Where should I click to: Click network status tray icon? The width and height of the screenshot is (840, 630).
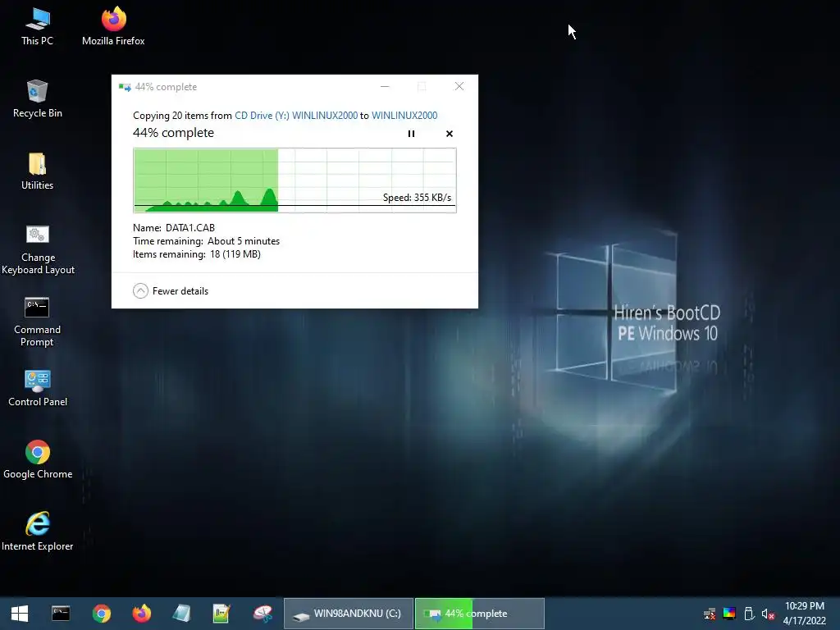click(710, 614)
